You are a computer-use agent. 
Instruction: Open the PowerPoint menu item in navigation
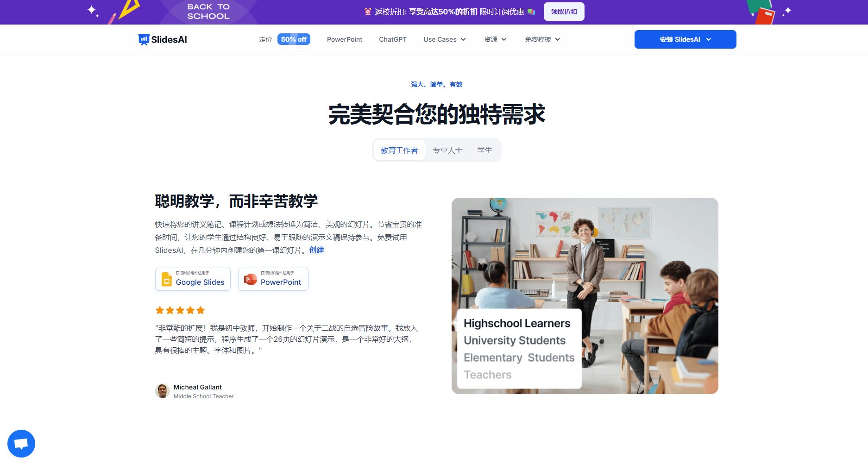tap(344, 39)
